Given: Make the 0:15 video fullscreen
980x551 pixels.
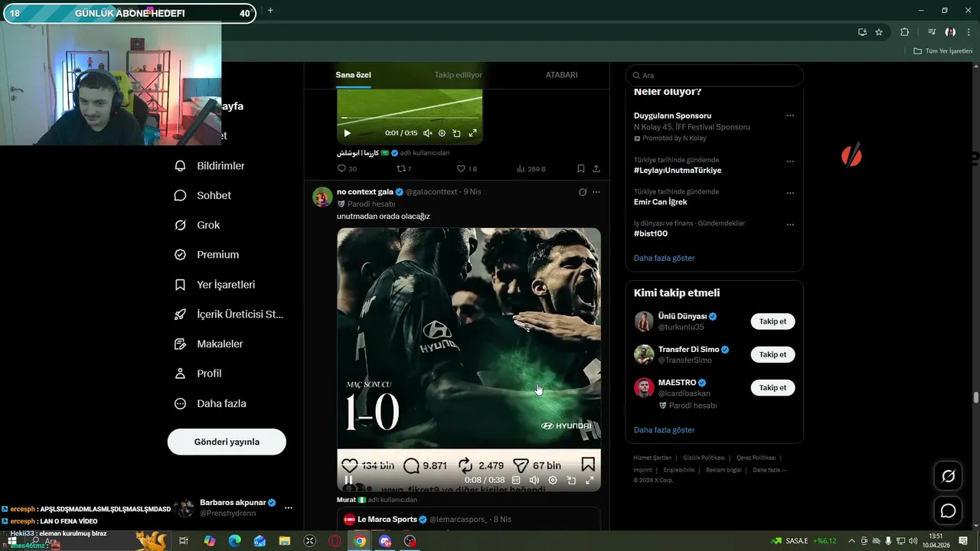Looking at the screenshot, I should [472, 133].
